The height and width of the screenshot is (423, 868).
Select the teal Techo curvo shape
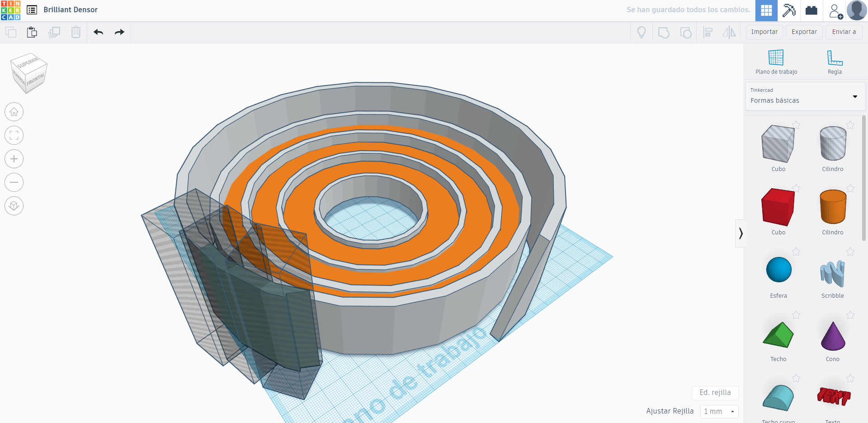point(778,398)
